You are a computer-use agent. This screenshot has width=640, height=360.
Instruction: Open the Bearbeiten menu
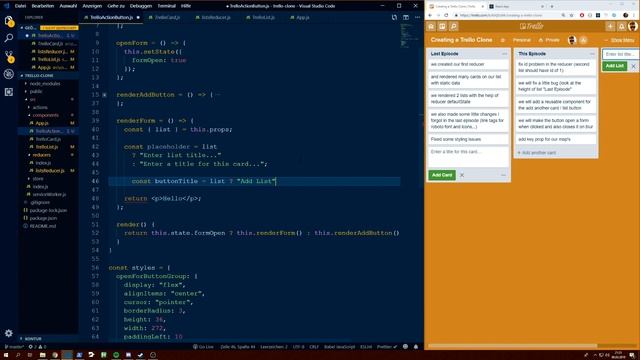point(42,6)
